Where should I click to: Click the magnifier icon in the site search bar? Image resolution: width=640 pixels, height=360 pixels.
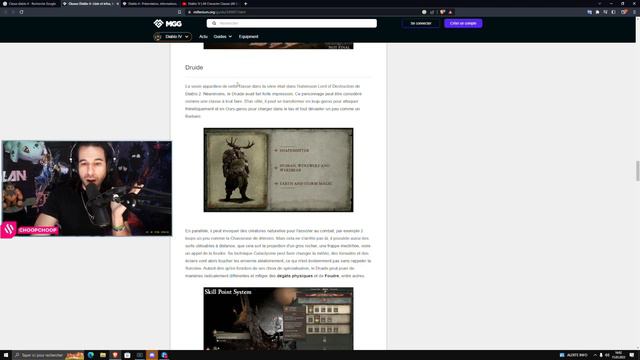coord(214,23)
